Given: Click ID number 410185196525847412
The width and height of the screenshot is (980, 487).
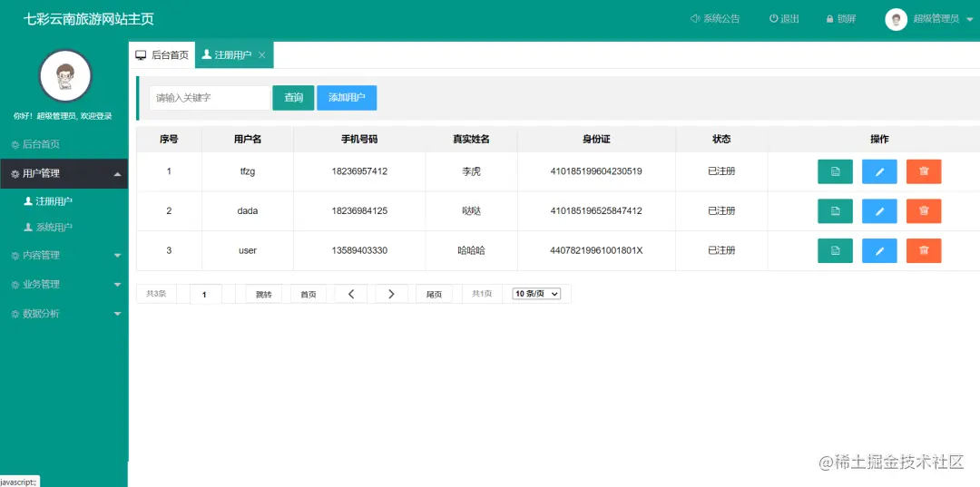Looking at the screenshot, I should coord(596,211).
